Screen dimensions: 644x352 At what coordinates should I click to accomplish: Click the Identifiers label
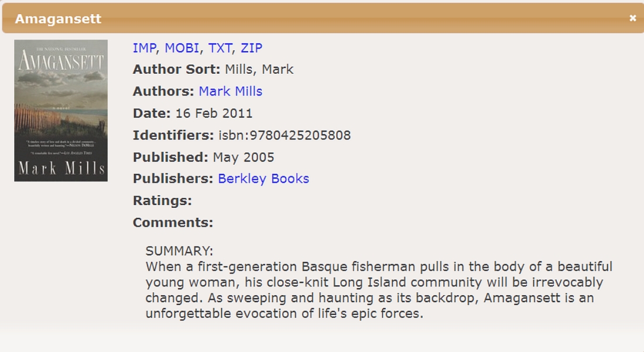pyautogui.click(x=173, y=135)
